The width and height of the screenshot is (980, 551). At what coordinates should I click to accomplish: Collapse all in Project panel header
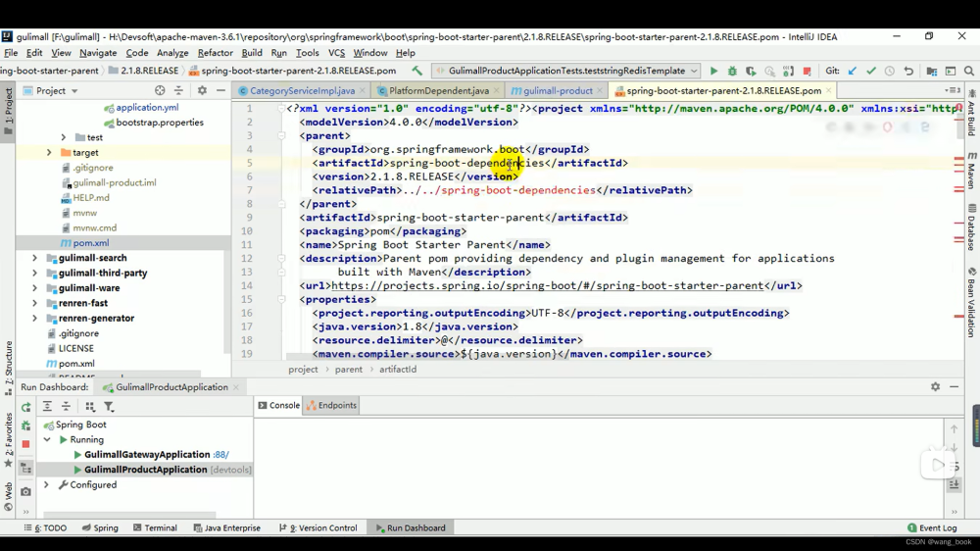(178, 90)
